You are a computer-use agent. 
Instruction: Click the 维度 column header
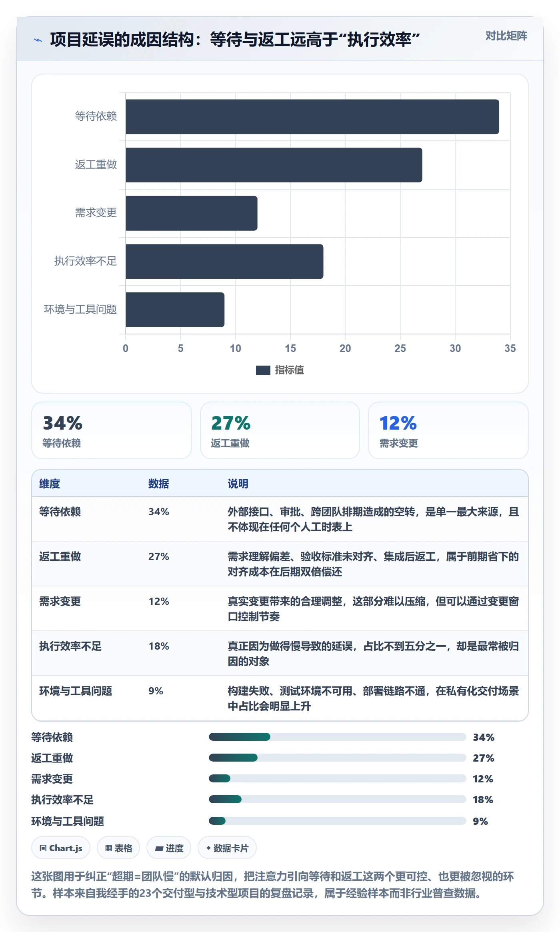(x=50, y=484)
